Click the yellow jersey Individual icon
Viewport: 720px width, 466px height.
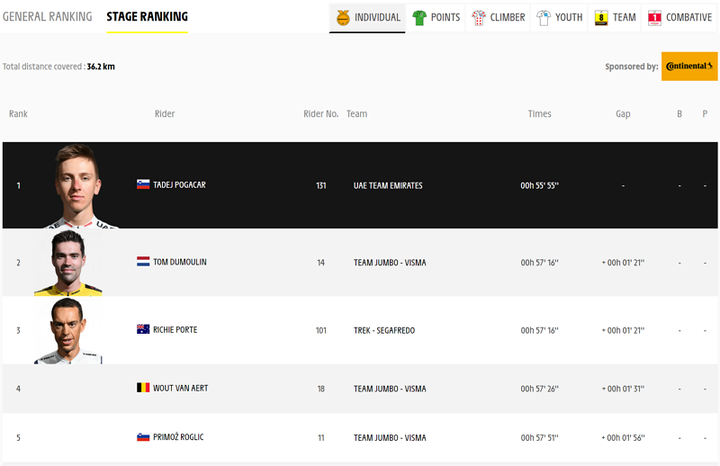click(343, 17)
